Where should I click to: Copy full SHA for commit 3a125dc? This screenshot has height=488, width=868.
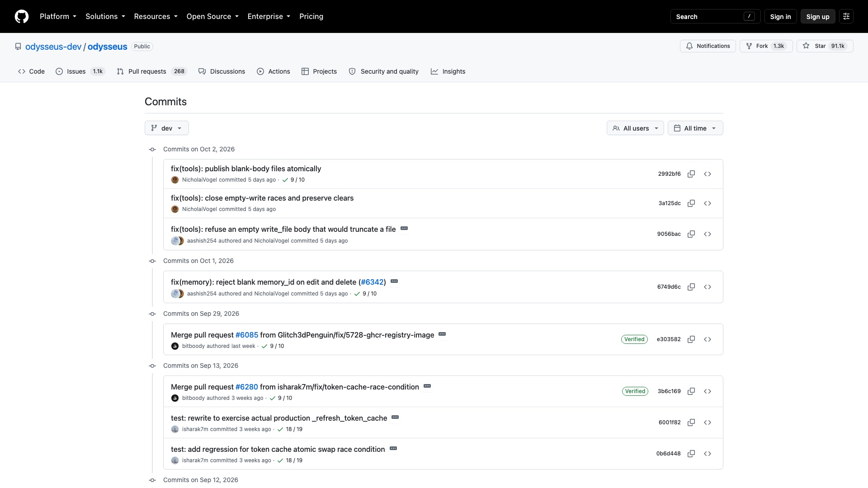tap(691, 203)
